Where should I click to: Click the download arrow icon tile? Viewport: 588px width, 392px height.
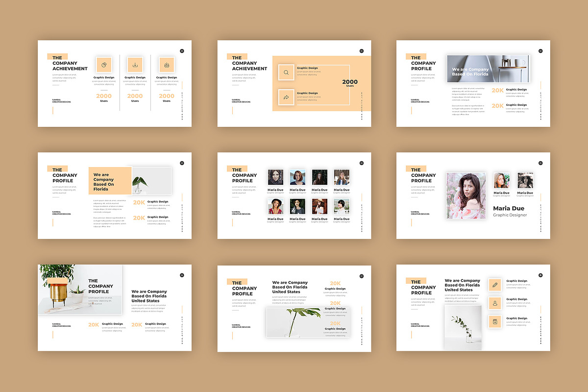click(135, 65)
